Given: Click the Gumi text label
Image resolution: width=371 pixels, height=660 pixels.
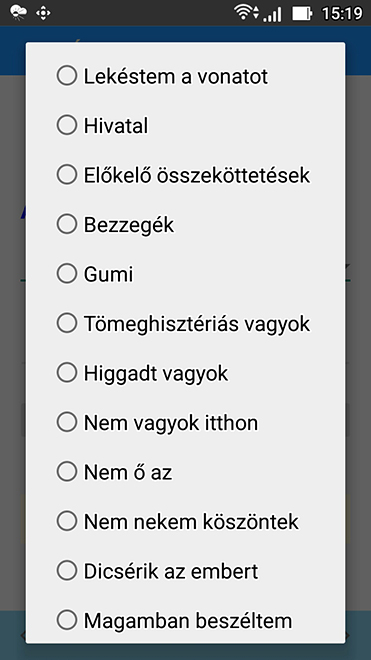Looking at the screenshot, I should pyautogui.click(x=108, y=274).
